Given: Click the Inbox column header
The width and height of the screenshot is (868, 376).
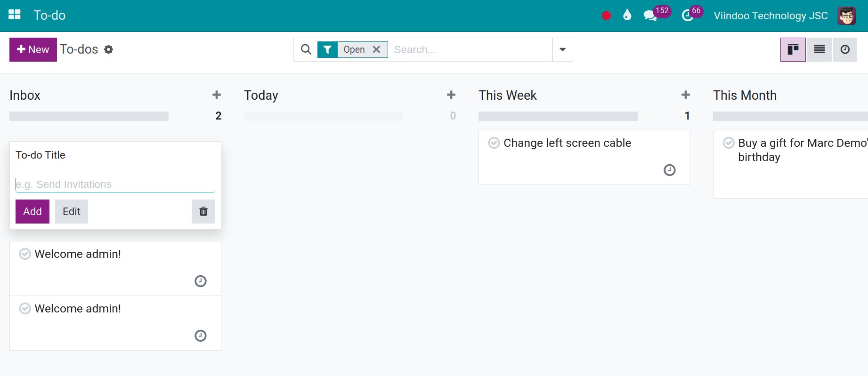Looking at the screenshot, I should click(25, 95).
